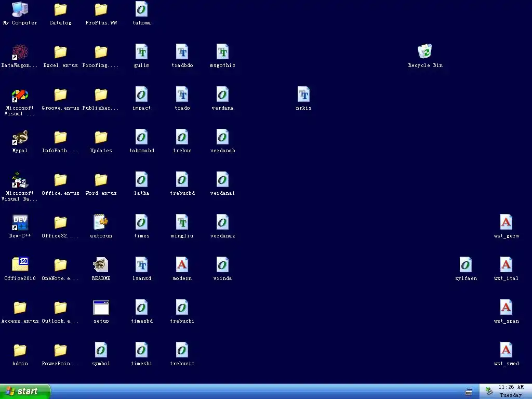The width and height of the screenshot is (532, 399).
Task: Open the Windows Start menu
Action: (25, 391)
